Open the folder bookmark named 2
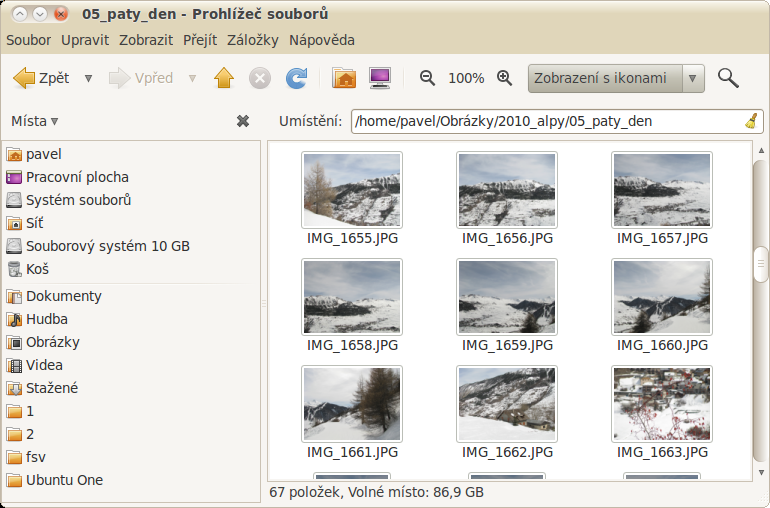The image size is (770, 508). [x=132, y=434]
